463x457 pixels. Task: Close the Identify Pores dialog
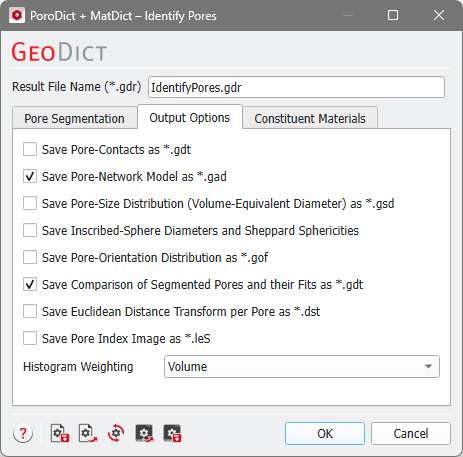(x=439, y=15)
